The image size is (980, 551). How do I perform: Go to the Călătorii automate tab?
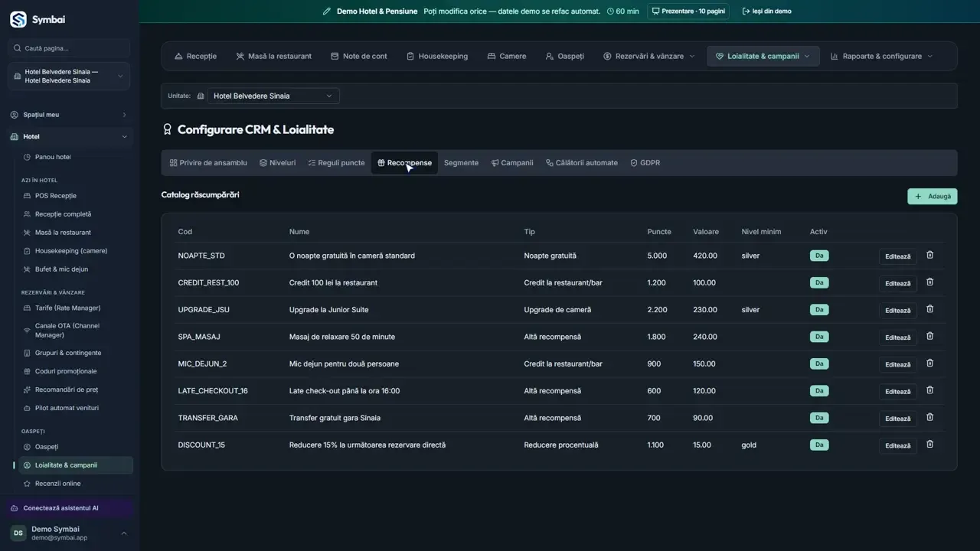click(582, 163)
